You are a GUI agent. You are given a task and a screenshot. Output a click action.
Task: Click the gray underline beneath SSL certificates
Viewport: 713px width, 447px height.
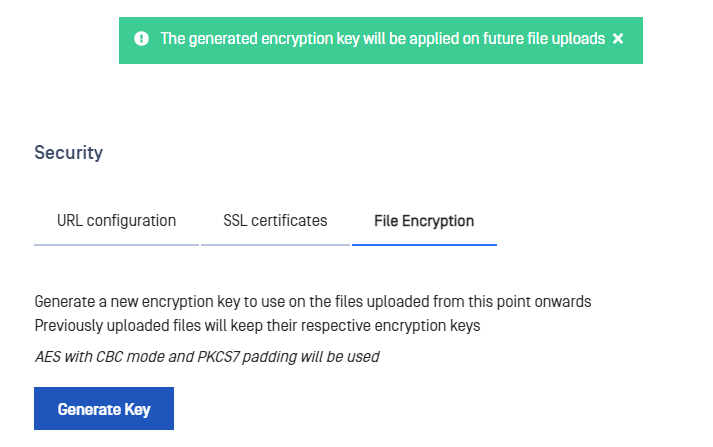(x=275, y=245)
